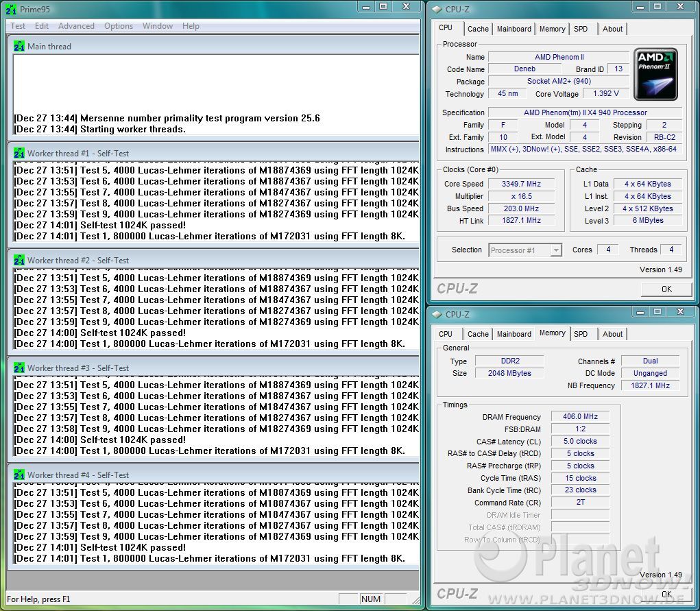This screenshot has height=611, width=700.
Task: Click the Core Voltage 1.392 V value
Action: (x=605, y=93)
